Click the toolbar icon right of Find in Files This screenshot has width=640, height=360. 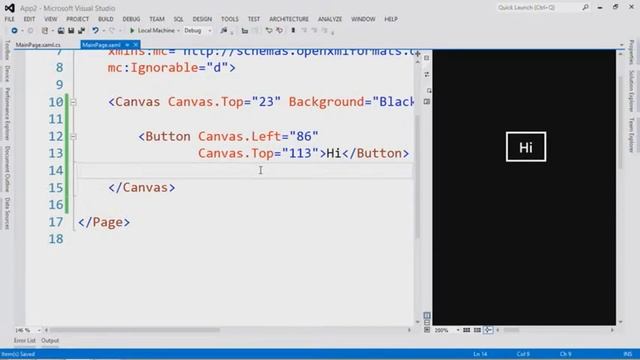pos(244,31)
